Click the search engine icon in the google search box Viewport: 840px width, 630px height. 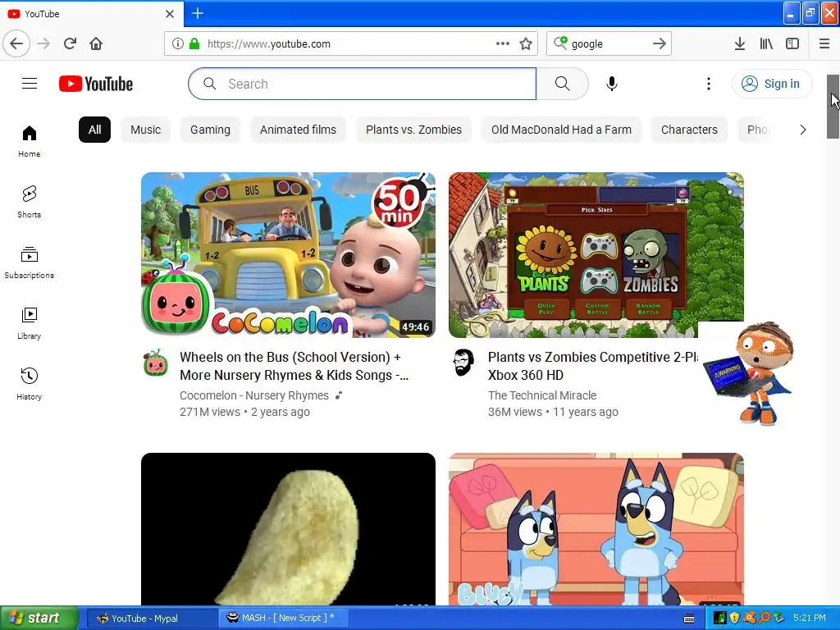[x=560, y=43]
